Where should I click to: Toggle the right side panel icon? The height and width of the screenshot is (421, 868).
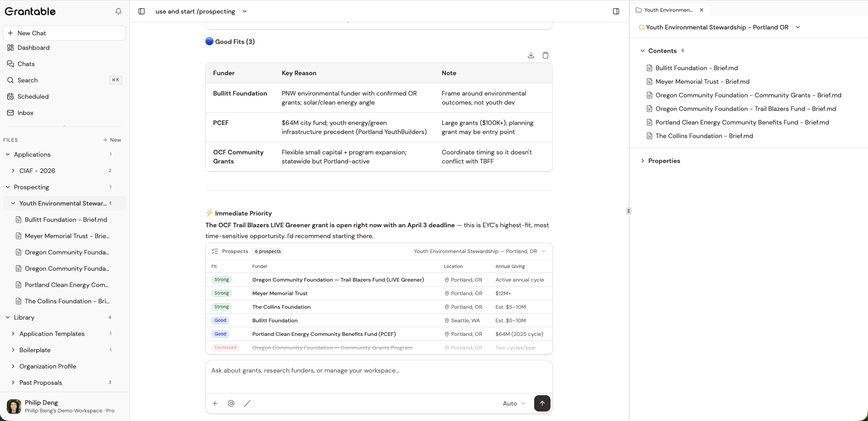click(616, 11)
